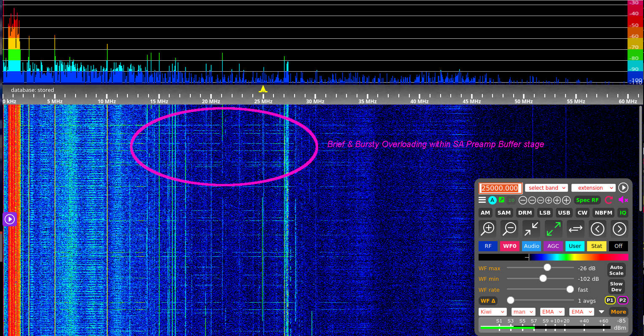Open the 'select band' dropdown
Screen dimensions: 644x336
pos(546,188)
